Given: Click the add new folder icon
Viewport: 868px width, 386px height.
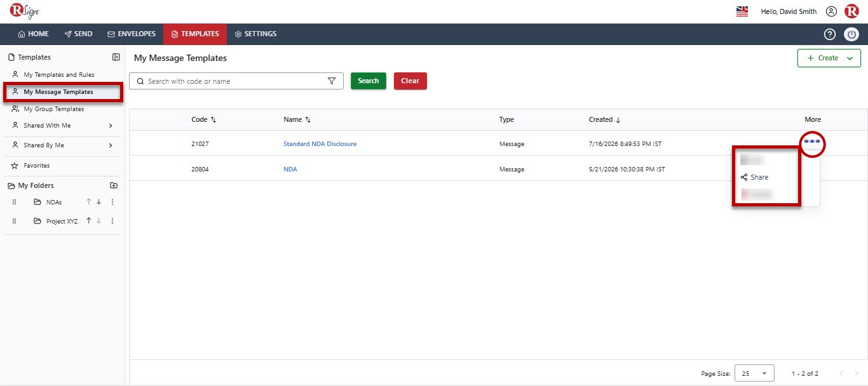Looking at the screenshot, I should pyautogui.click(x=114, y=185).
